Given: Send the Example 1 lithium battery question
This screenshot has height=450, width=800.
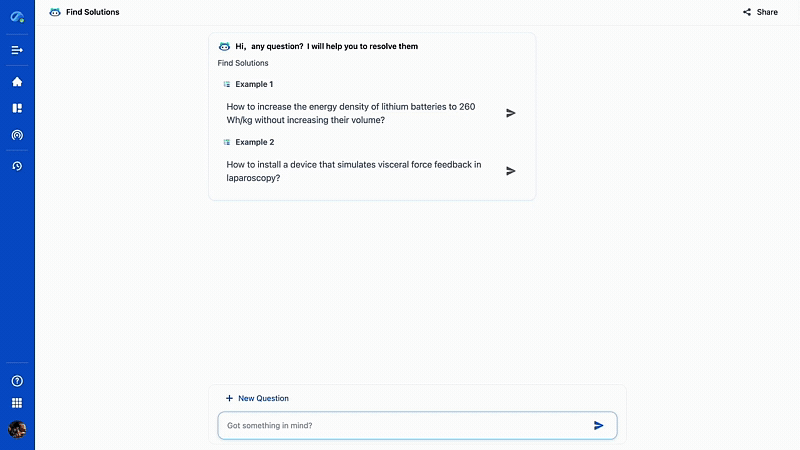Looking at the screenshot, I should [x=511, y=113].
